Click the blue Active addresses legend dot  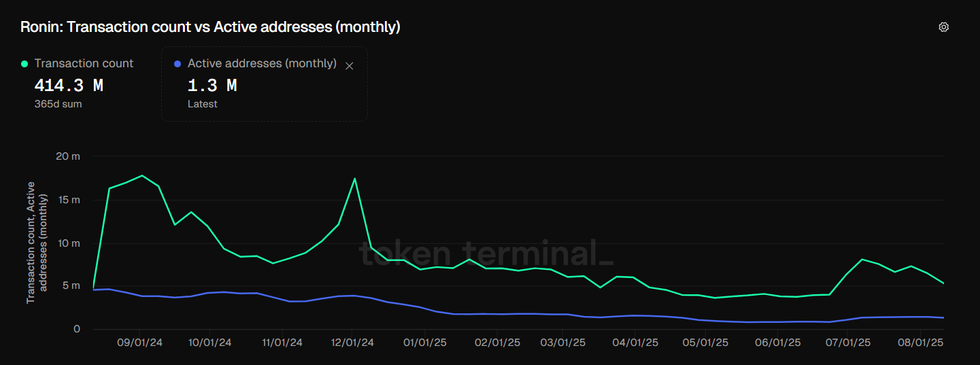[x=178, y=63]
